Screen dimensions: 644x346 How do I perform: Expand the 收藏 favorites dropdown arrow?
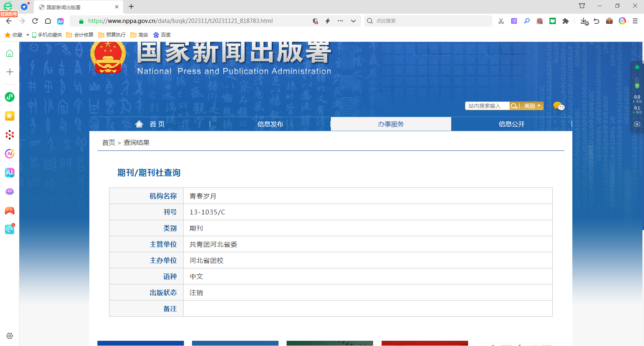coord(27,35)
